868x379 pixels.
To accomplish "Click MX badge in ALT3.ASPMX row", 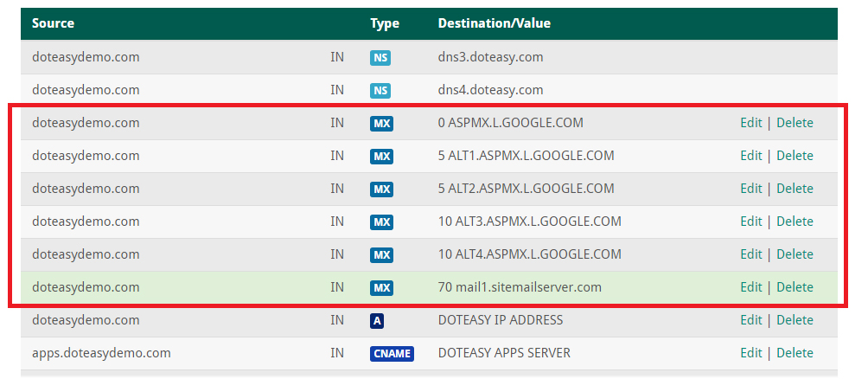I will click(x=381, y=222).
